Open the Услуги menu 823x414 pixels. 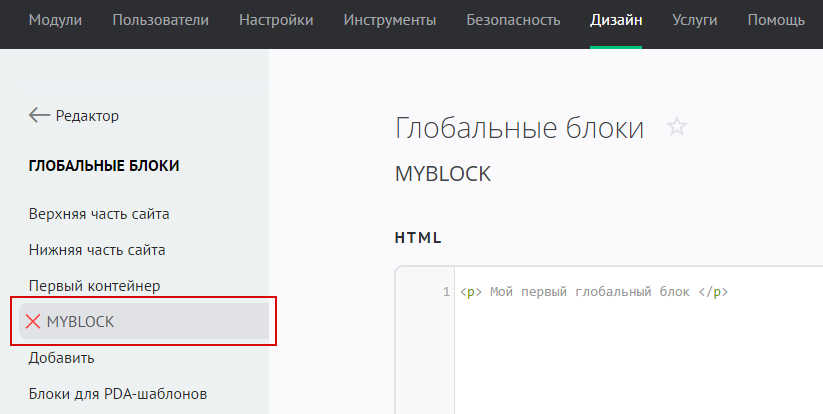(x=694, y=20)
